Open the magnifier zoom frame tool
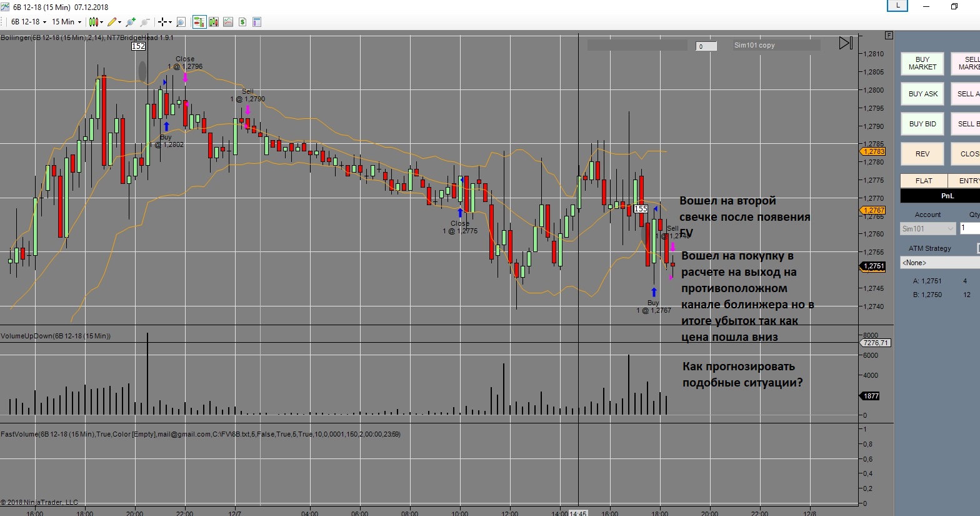Screen dimensions: 980x516 (181, 22)
